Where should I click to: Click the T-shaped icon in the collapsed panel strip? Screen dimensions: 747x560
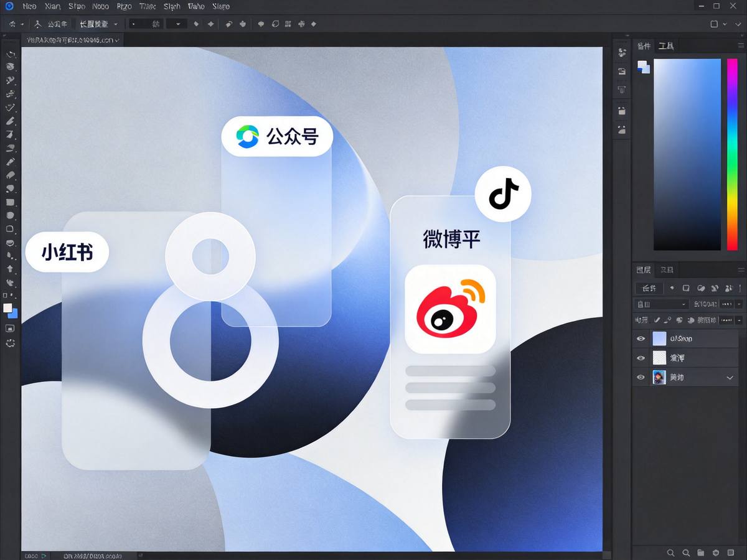point(621,90)
